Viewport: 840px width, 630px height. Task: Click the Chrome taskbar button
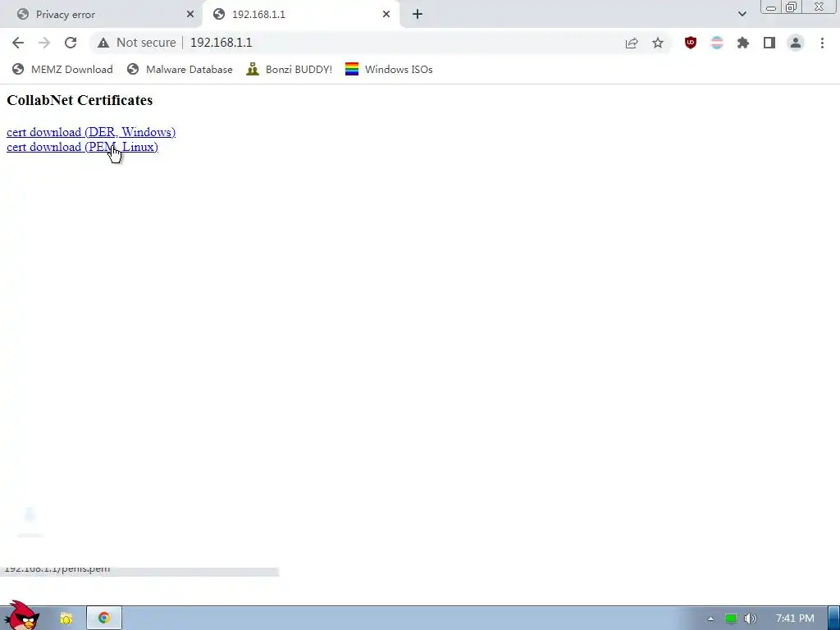tap(104, 619)
